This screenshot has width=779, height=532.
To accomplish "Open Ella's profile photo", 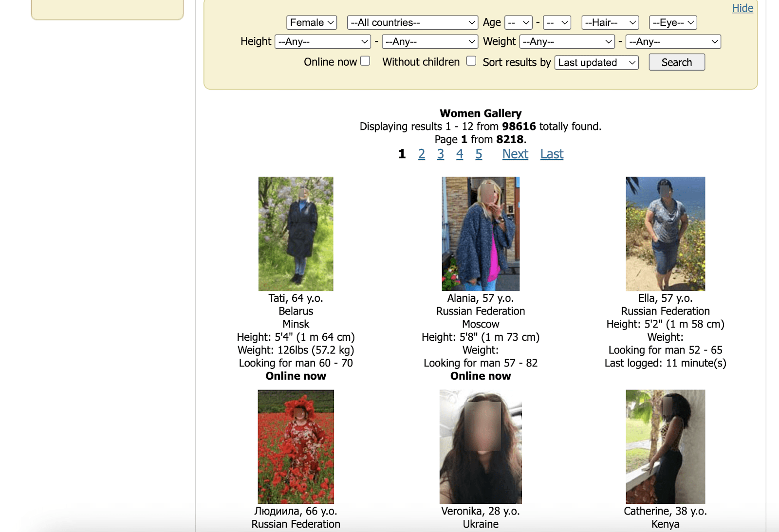I will (x=665, y=234).
